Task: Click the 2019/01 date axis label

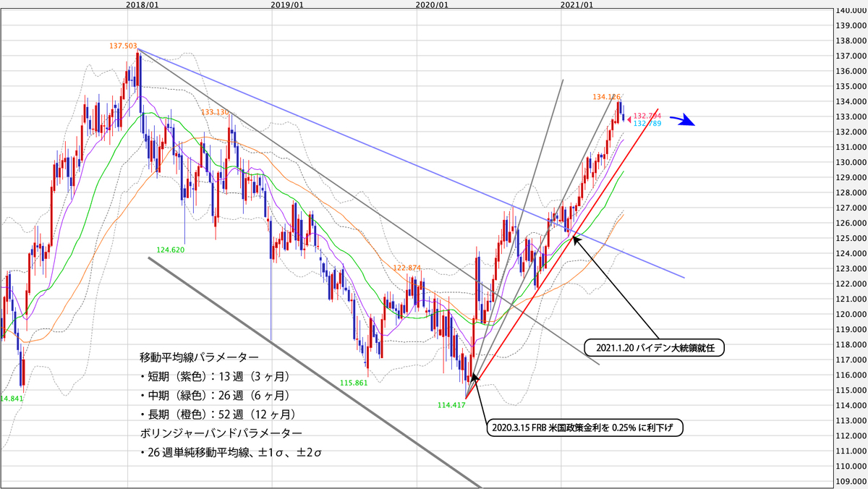Action: pyautogui.click(x=287, y=4)
